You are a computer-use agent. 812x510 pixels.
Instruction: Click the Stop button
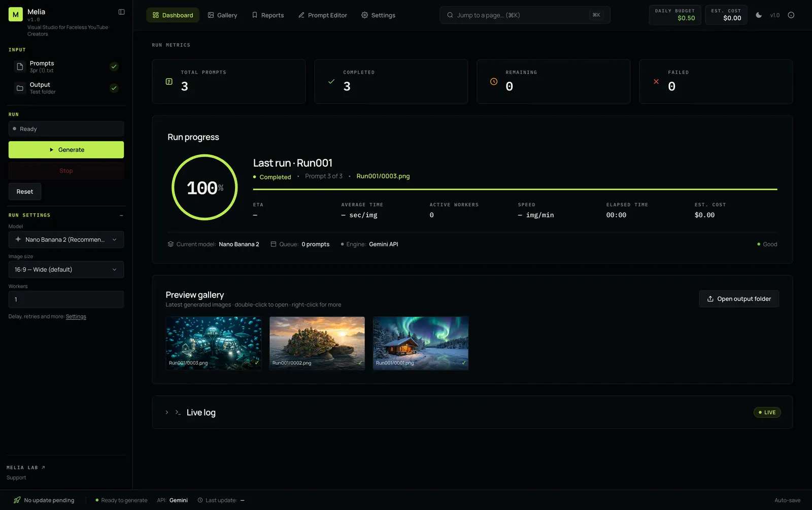tap(66, 171)
